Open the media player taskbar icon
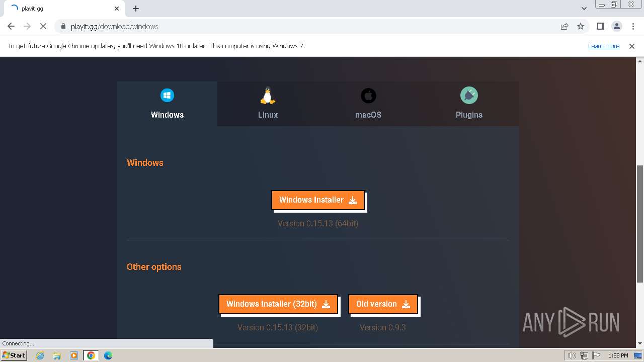Screen dimensions: 644x362 click(74, 355)
